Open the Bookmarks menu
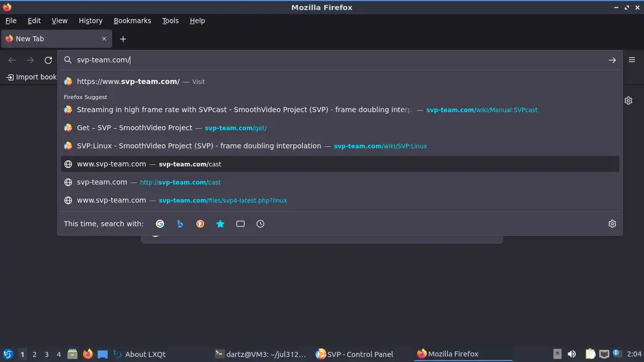The height and width of the screenshot is (362, 644). tap(132, 21)
